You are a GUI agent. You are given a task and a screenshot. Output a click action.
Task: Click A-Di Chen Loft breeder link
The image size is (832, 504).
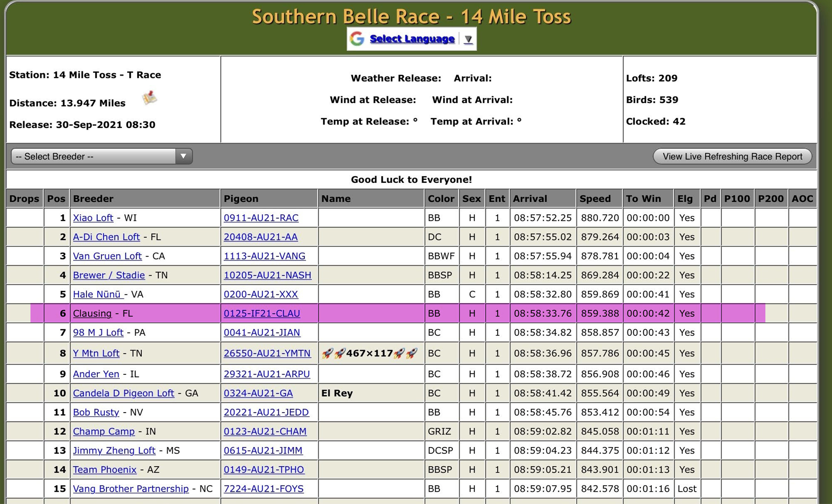pyautogui.click(x=106, y=237)
